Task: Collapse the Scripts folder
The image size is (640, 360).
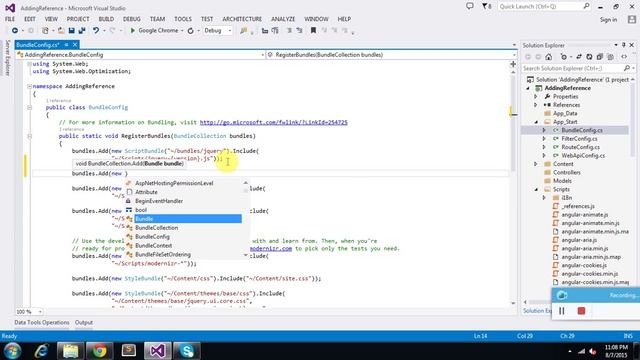Action: [x=536, y=189]
